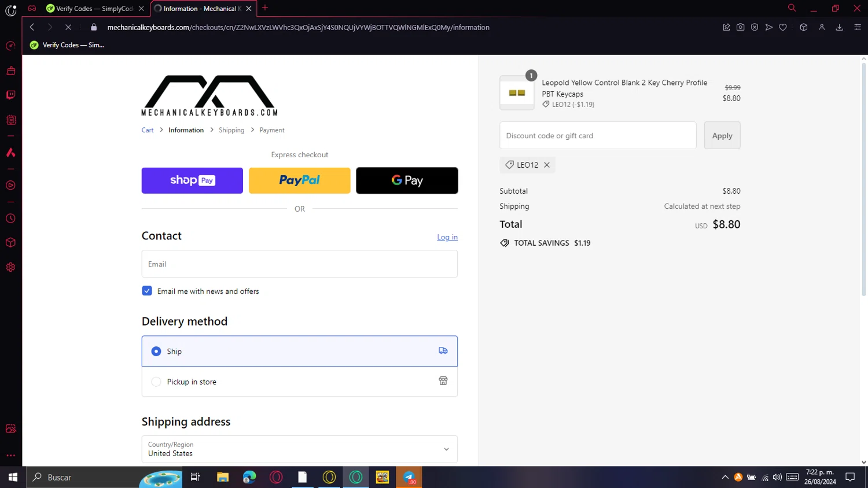868x488 pixels.
Task: Close the Information - Mechanical tab
Action: [x=249, y=9]
